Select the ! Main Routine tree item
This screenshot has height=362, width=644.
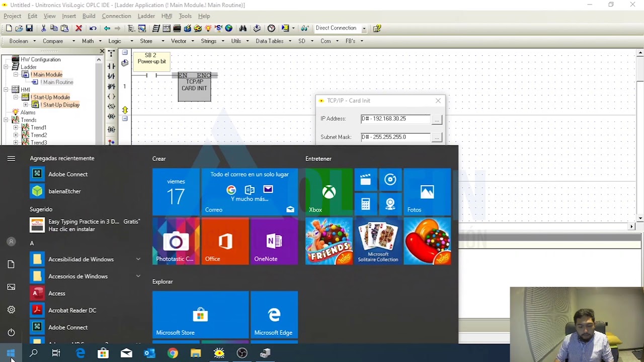coord(57,82)
